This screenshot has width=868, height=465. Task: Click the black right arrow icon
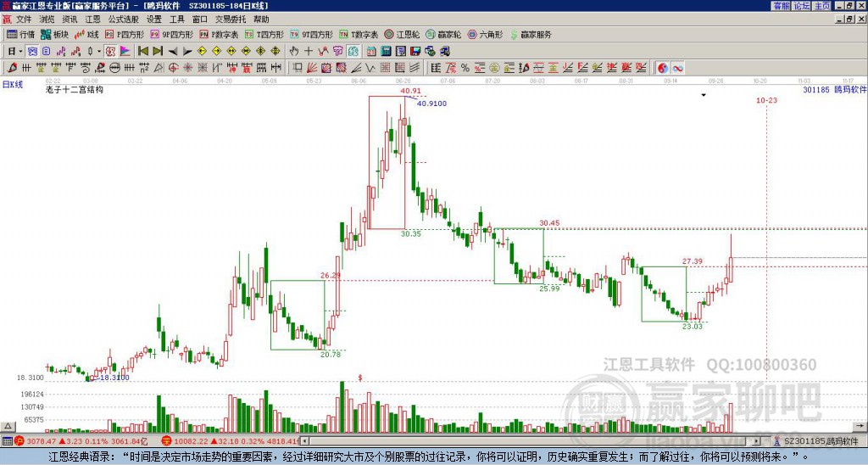coord(187,52)
